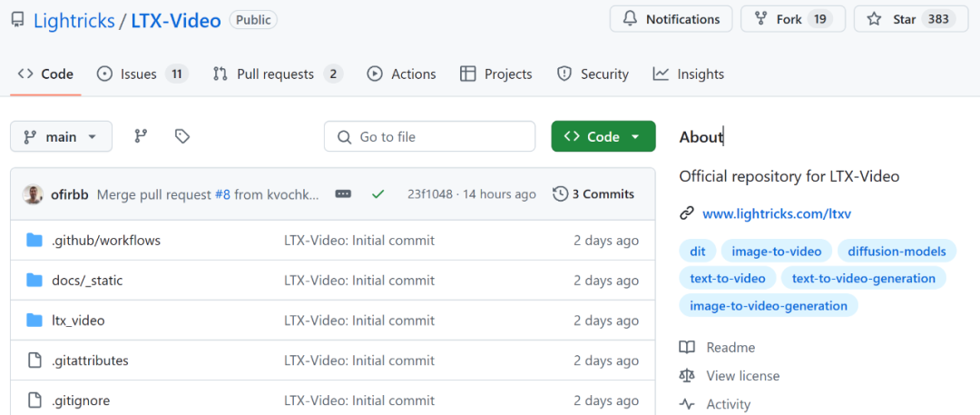Click the Go to file search field
This screenshot has height=415, width=980.
[429, 136]
